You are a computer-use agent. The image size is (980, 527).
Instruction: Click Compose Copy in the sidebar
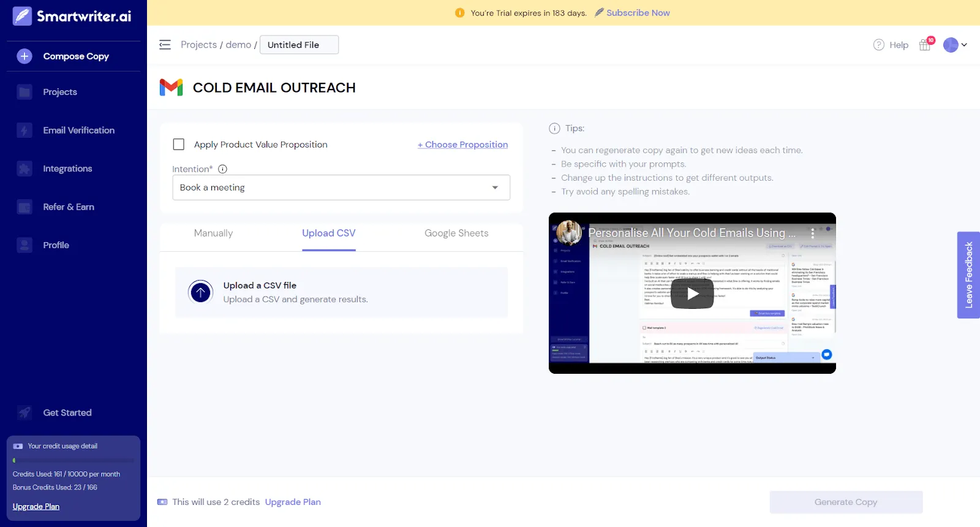click(76, 56)
